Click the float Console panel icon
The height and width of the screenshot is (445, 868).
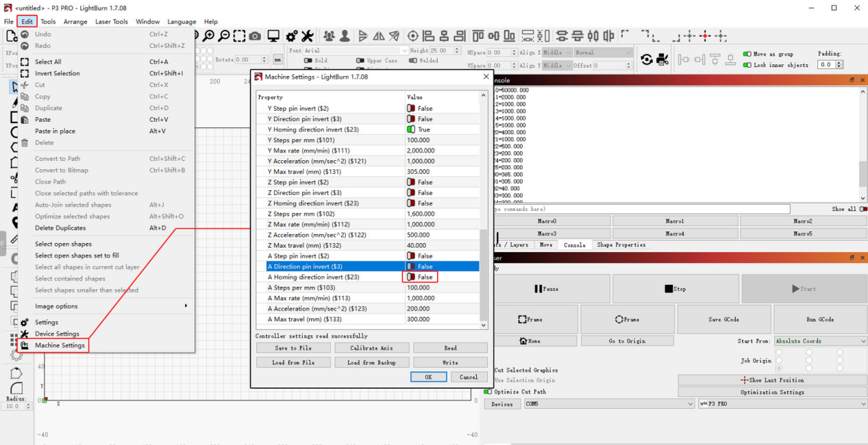[x=852, y=80]
